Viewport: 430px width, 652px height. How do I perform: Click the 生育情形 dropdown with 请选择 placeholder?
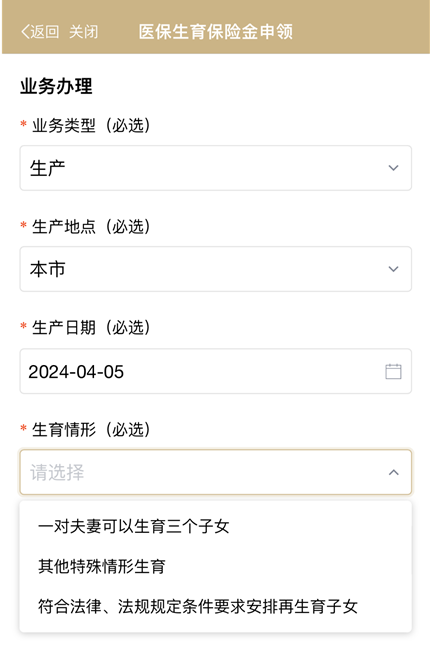pos(215,472)
